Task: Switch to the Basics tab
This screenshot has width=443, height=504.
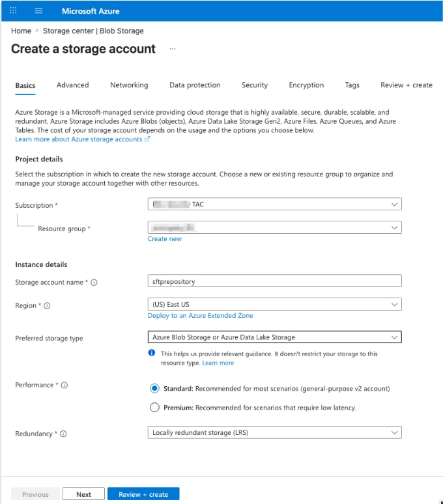Action: click(x=25, y=85)
